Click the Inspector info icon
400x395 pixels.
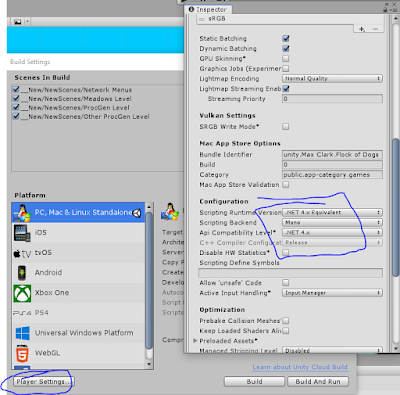click(x=191, y=9)
